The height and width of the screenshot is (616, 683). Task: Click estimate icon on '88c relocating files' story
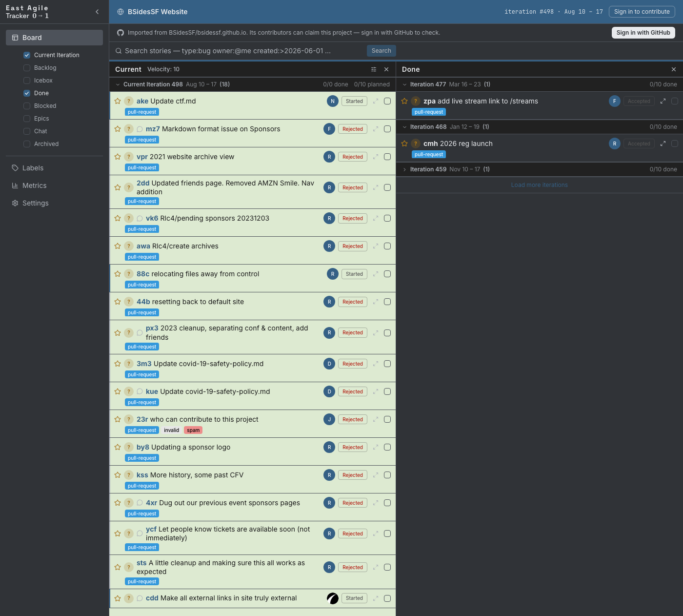point(129,274)
